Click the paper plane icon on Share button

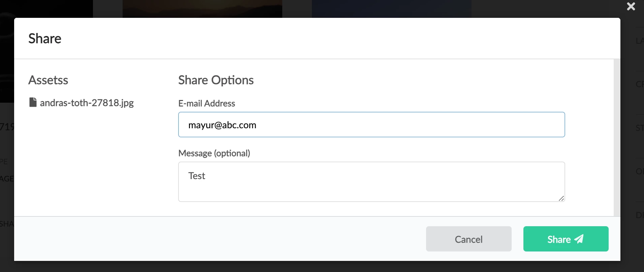pos(579,239)
